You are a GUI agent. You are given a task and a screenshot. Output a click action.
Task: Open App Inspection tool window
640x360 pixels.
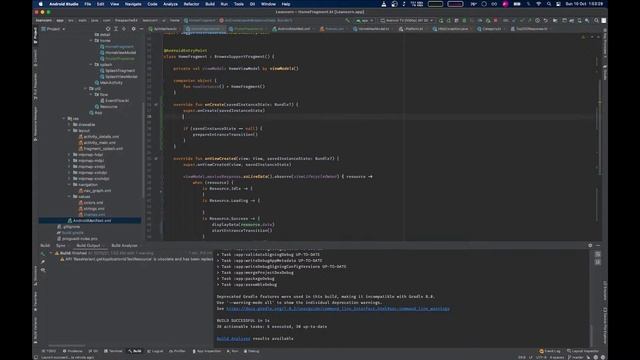tap(207, 351)
